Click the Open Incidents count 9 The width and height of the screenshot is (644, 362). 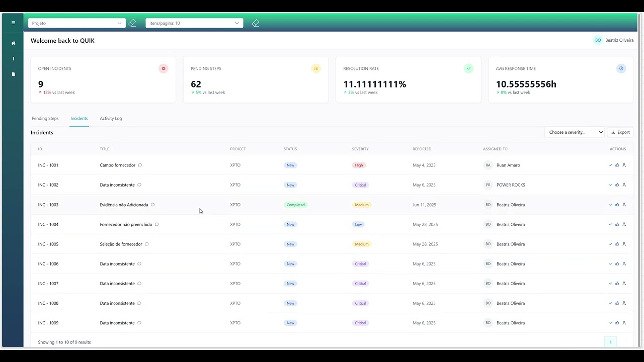[41, 84]
